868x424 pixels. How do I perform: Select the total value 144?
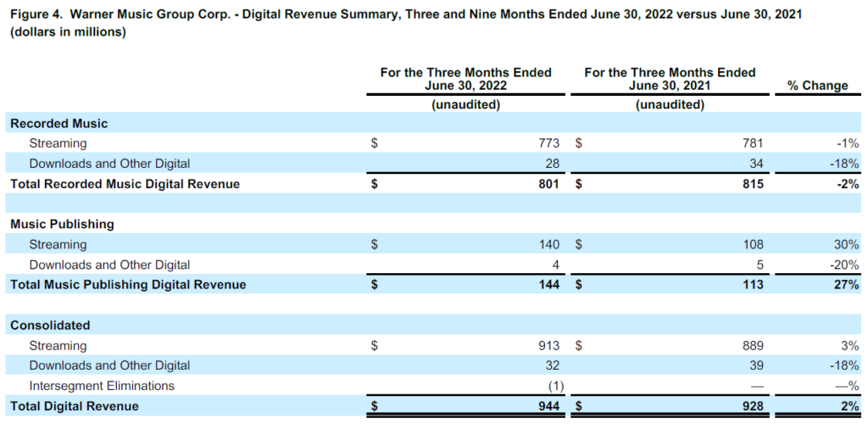coord(550,285)
